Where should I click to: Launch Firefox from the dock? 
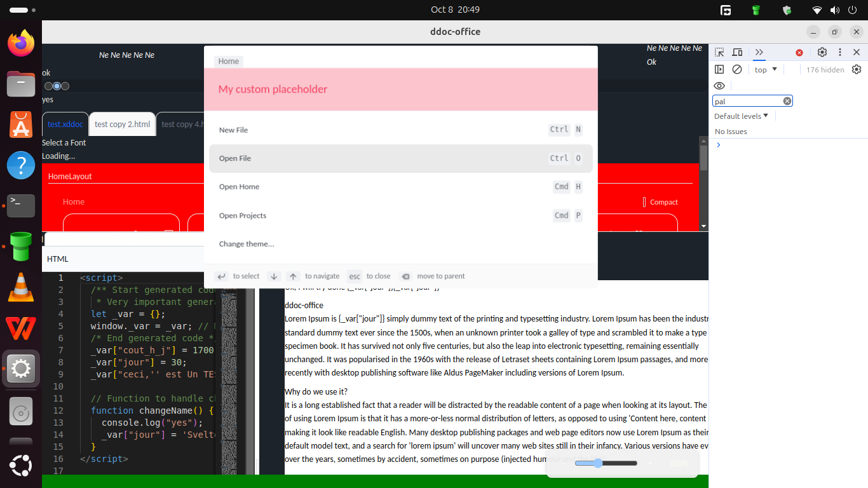pyautogui.click(x=21, y=43)
